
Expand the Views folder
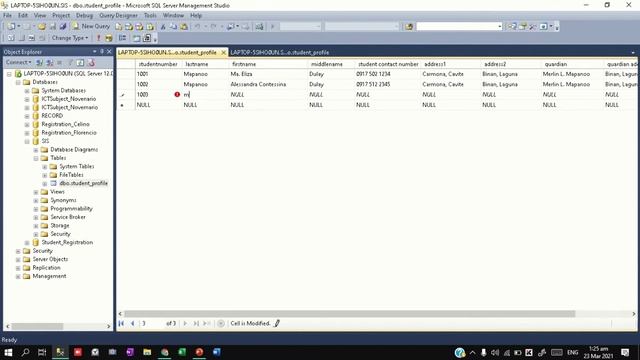tap(36, 192)
